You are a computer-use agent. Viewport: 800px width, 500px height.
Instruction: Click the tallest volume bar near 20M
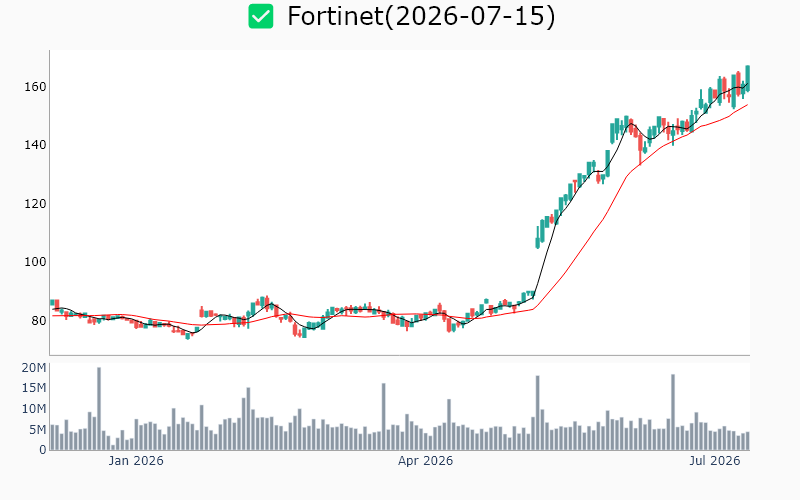[x=99, y=409]
